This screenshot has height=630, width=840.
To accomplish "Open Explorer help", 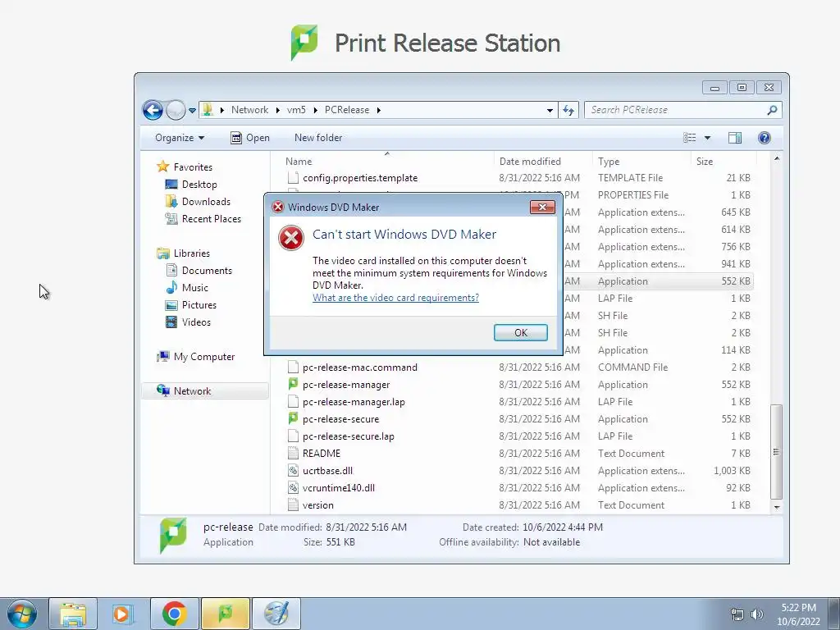I will [764, 138].
